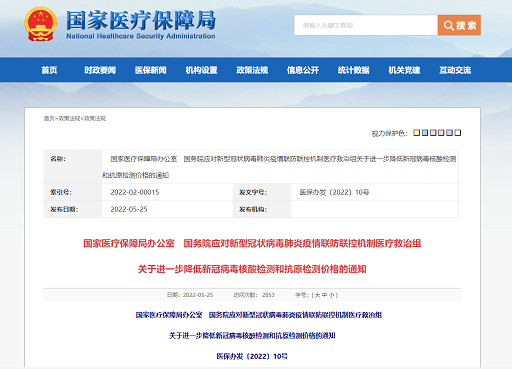Go to 互动交流 in the navigation bar
512x369 pixels.
[x=455, y=70]
